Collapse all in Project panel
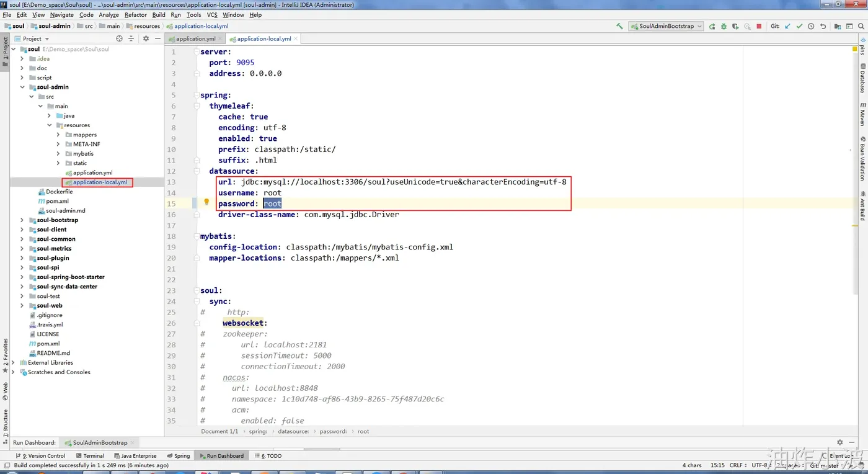Screen dimensions: 868x474 (131, 38)
